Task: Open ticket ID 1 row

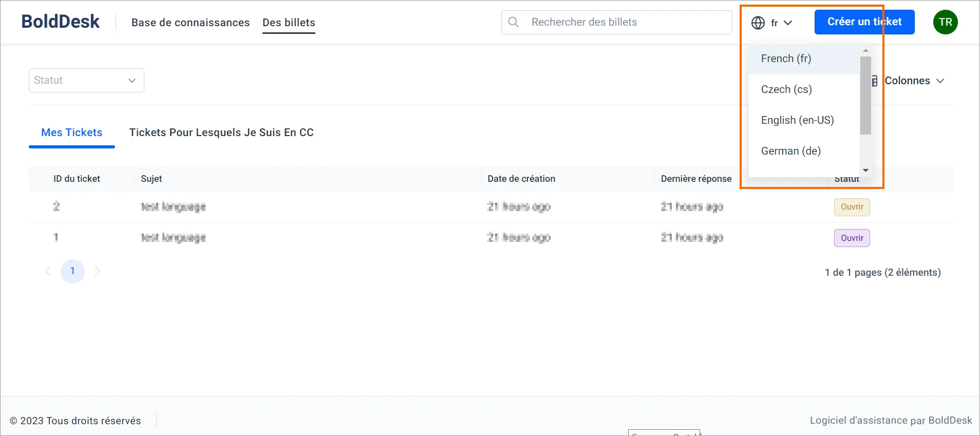Action: (x=491, y=238)
